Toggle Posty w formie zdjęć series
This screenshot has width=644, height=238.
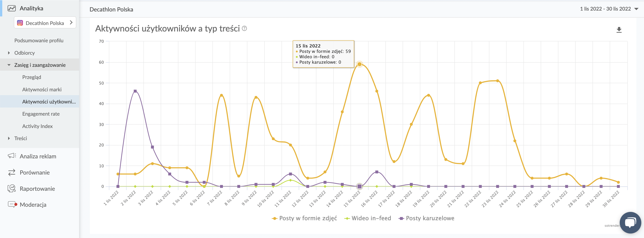click(304, 218)
